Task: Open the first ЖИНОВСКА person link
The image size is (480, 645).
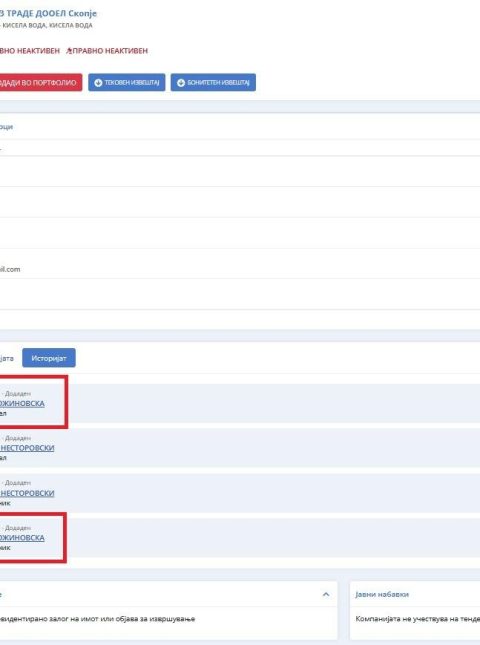Action: (x=22, y=404)
